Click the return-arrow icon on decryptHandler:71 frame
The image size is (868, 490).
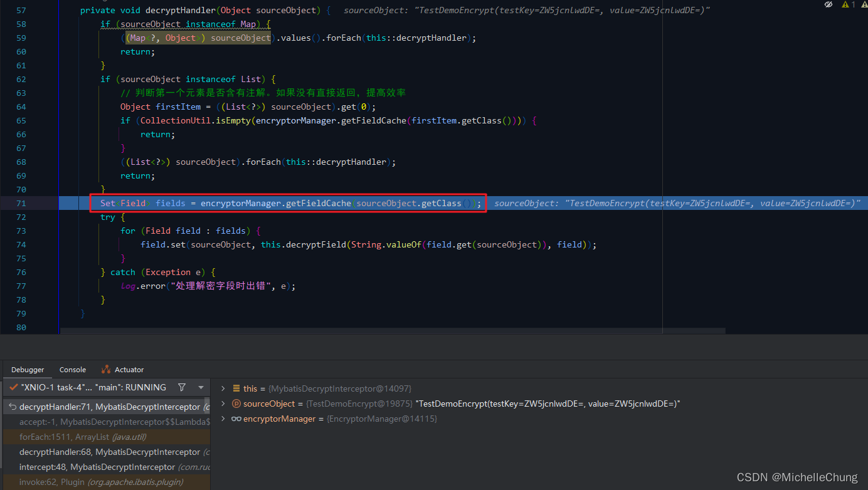tap(12, 407)
